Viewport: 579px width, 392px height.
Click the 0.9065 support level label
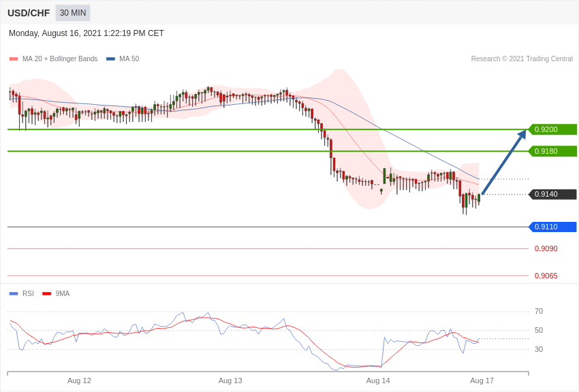(x=546, y=276)
